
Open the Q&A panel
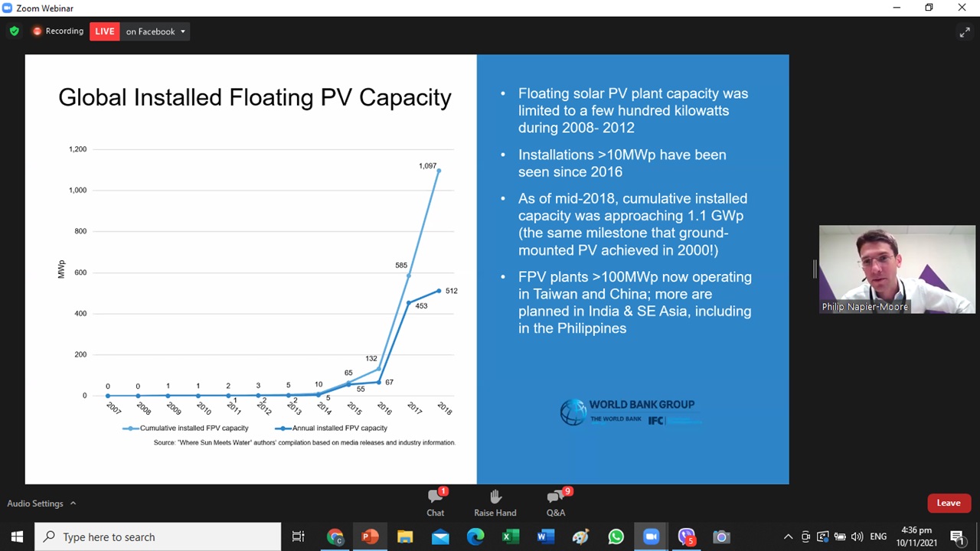click(556, 503)
